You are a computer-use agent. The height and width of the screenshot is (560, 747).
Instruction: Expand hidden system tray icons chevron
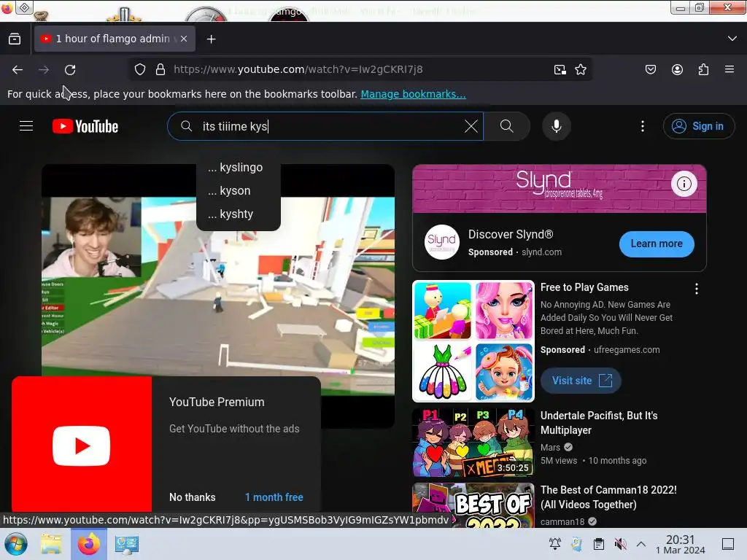pyautogui.click(x=641, y=544)
